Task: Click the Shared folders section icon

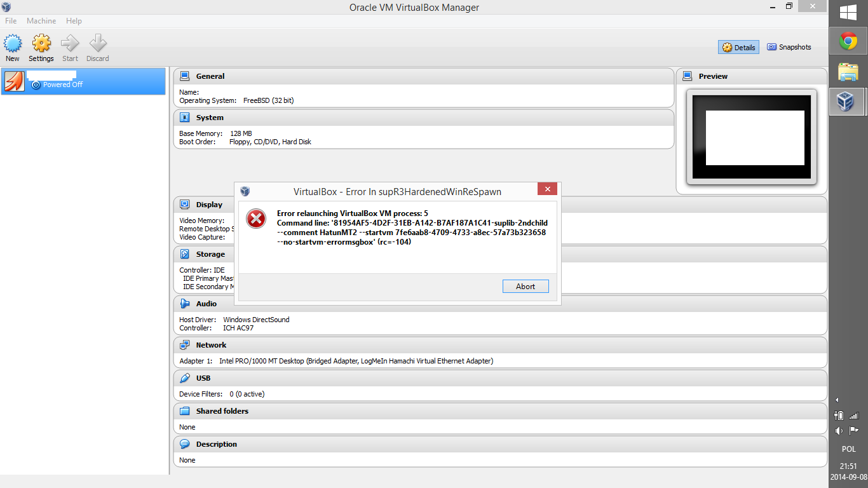Action: coord(185,411)
